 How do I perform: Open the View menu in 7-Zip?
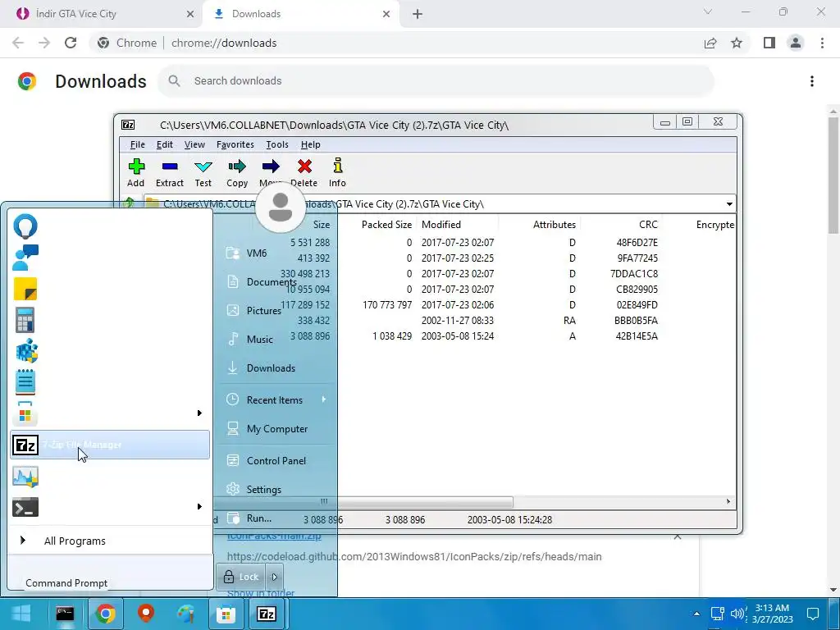(x=194, y=144)
